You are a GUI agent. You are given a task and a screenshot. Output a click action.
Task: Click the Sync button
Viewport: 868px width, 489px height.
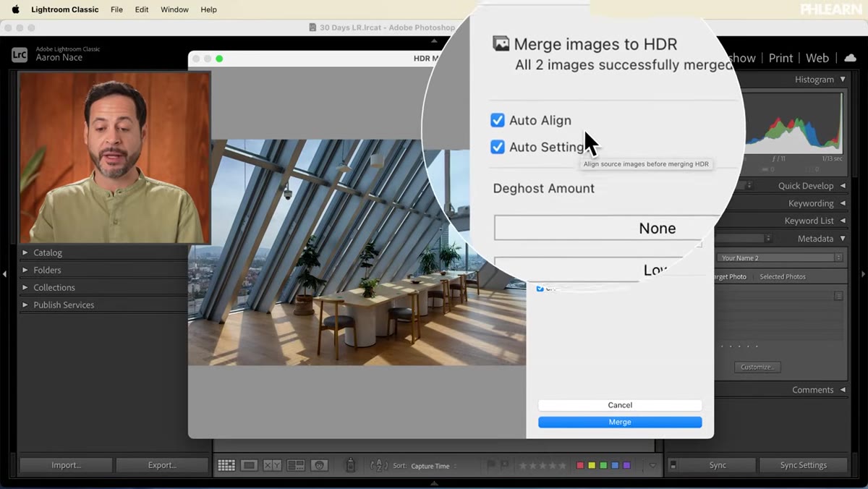click(x=718, y=465)
